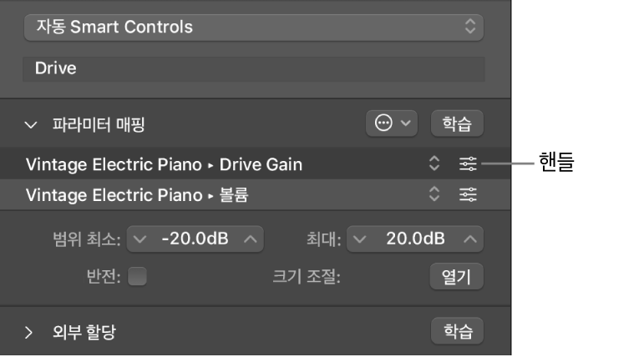This screenshot has height=357, width=644.
Task: Click 학습 button in 외부 할당
Action: (457, 331)
